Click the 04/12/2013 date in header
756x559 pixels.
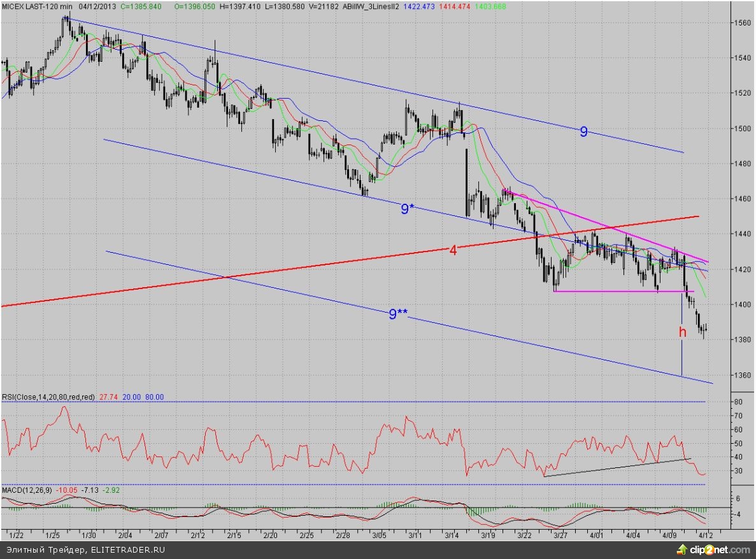click(97, 5)
